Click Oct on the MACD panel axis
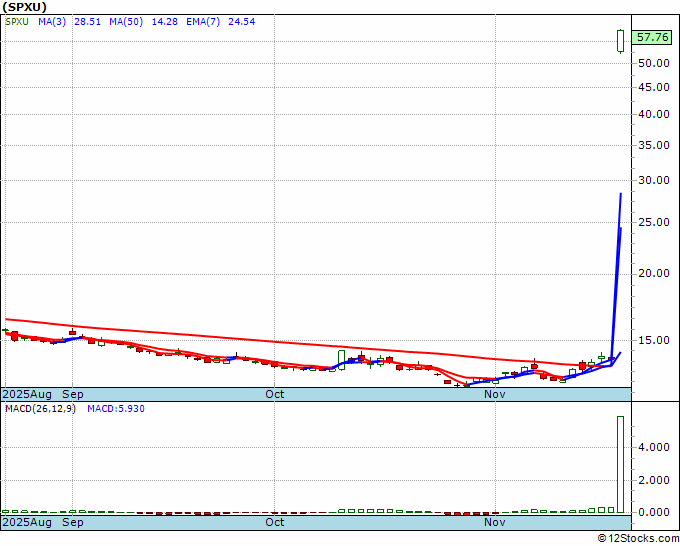This screenshot has width=680, height=546. (275, 522)
